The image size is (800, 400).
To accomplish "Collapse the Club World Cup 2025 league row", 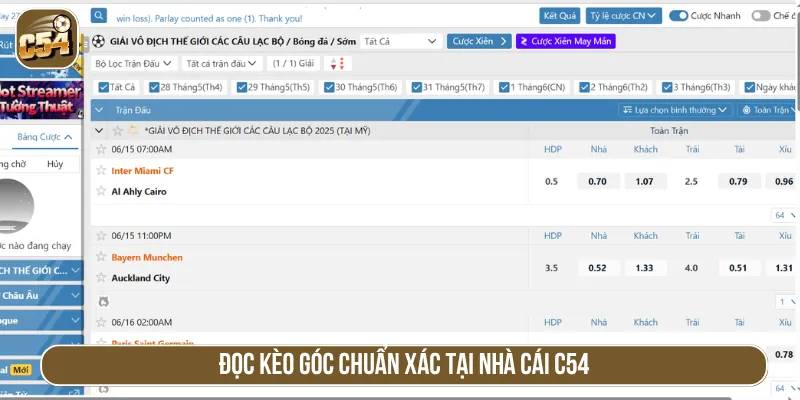I will (x=99, y=131).
